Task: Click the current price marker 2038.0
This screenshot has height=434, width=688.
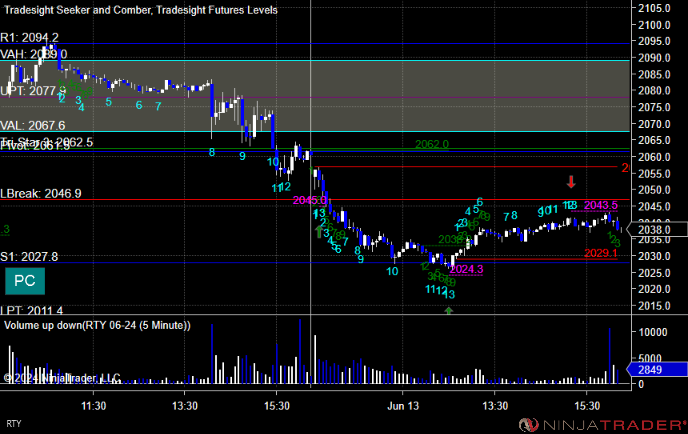Action: pyautogui.click(x=657, y=230)
